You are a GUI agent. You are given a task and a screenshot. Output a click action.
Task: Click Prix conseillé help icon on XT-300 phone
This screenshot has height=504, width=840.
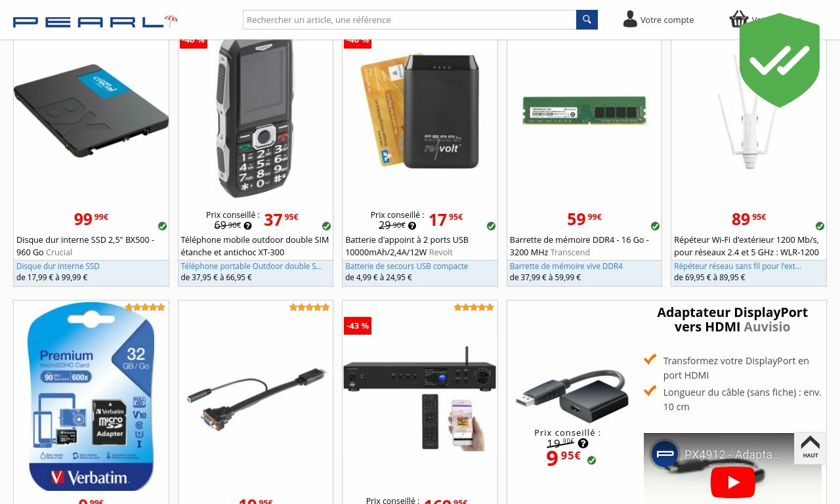click(247, 226)
